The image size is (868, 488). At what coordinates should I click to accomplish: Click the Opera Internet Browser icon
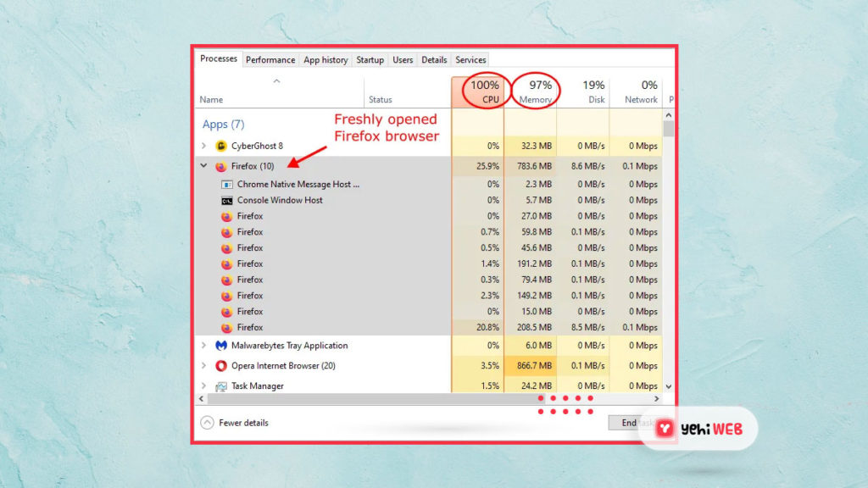click(x=221, y=366)
